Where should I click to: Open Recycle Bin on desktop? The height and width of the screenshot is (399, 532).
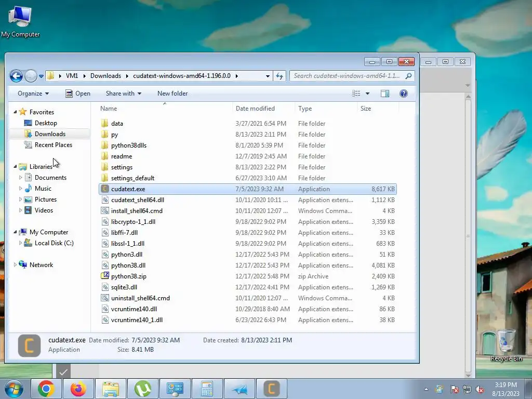tap(506, 345)
